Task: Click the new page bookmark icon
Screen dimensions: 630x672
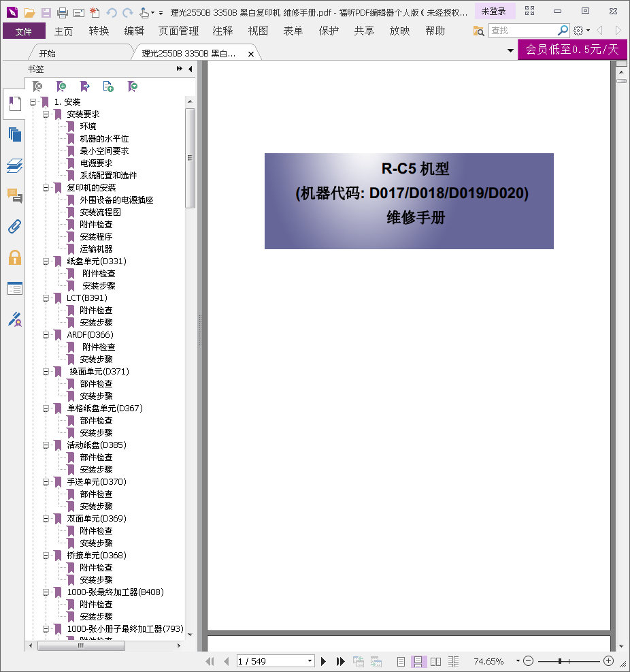Action: (108, 86)
